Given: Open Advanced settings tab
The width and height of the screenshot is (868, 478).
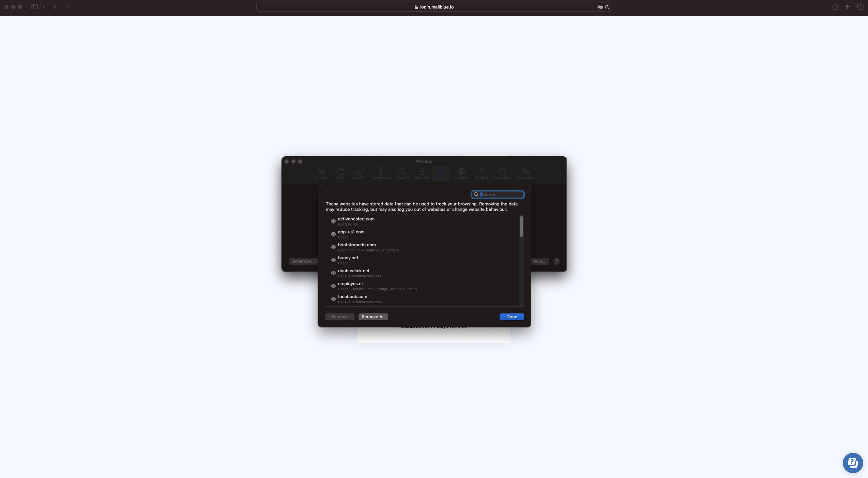Looking at the screenshot, I should click(526, 174).
